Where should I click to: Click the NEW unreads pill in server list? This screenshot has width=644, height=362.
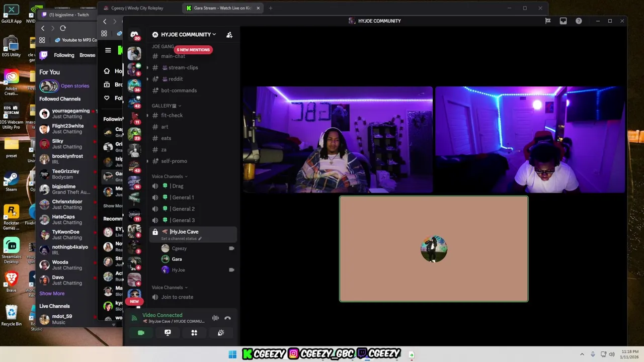click(134, 302)
